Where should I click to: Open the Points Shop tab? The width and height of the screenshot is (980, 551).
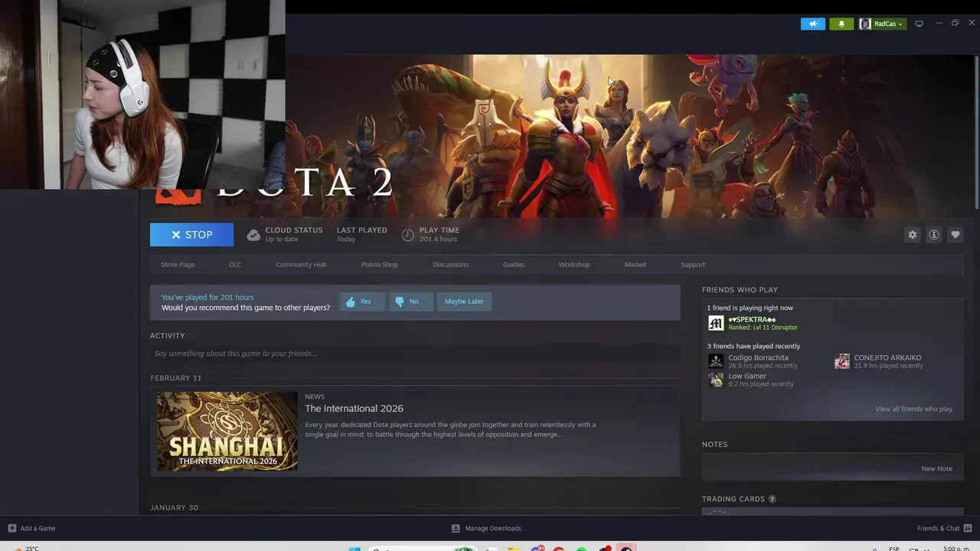[379, 265]
